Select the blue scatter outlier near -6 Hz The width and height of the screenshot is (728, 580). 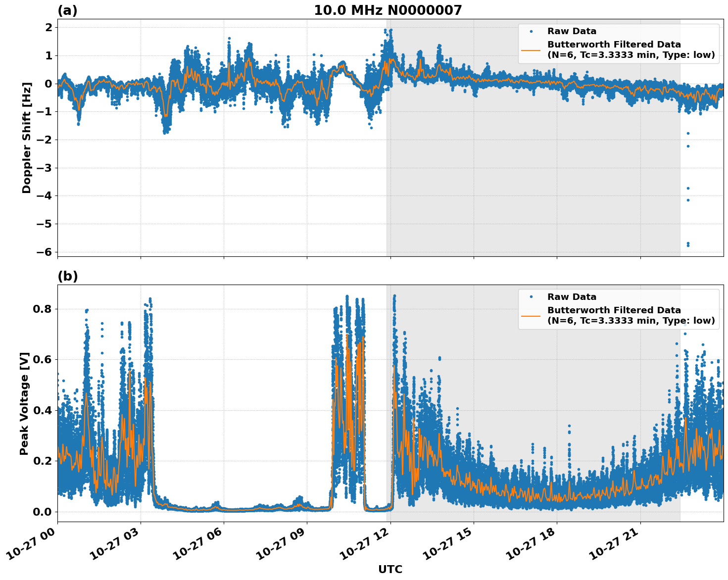pyautogui.click(x=688, y=244)
